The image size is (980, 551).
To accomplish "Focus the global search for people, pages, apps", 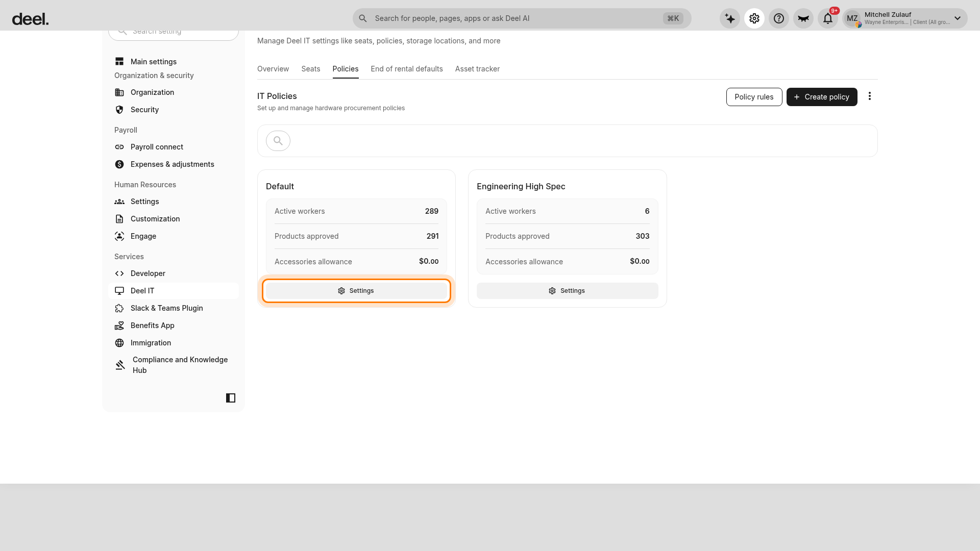I will point(522,18).
